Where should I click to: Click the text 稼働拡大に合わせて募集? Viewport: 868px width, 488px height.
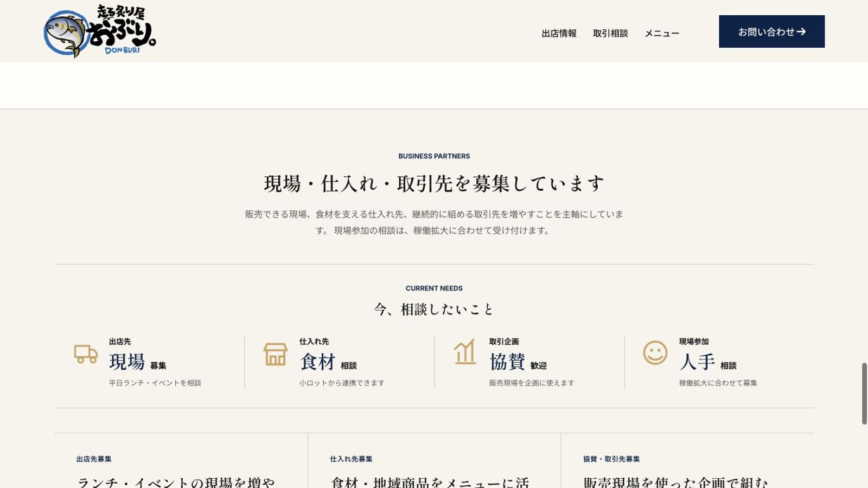click(x=718, y=383)
